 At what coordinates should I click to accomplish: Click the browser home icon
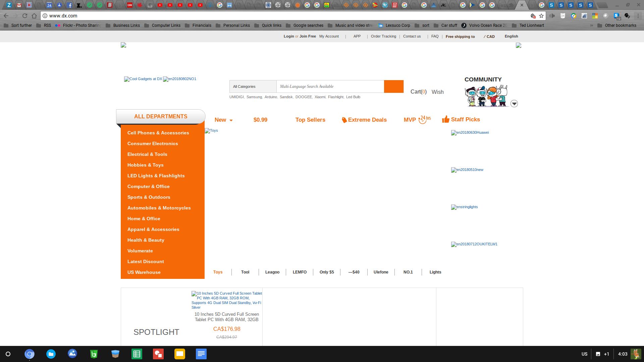34,16
